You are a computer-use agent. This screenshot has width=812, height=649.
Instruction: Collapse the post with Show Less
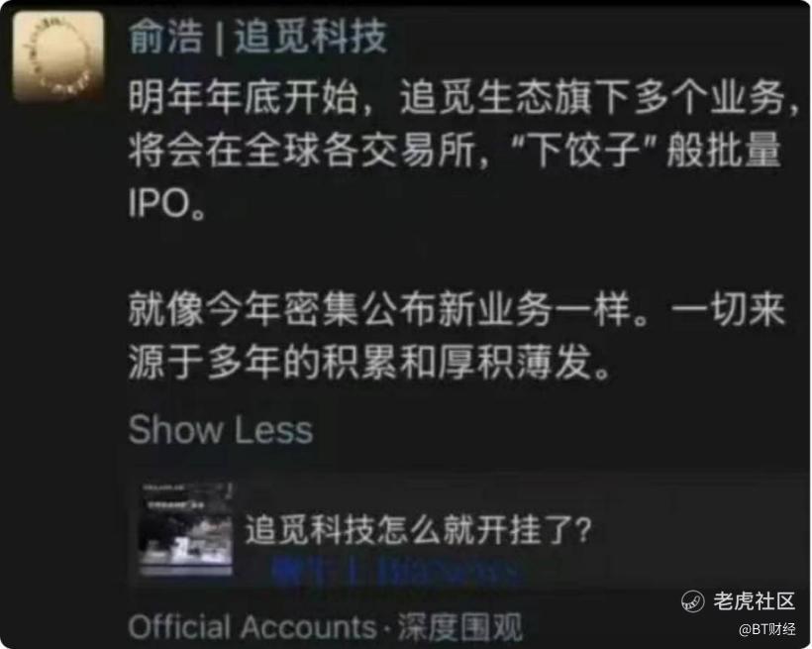click(221, 430)
